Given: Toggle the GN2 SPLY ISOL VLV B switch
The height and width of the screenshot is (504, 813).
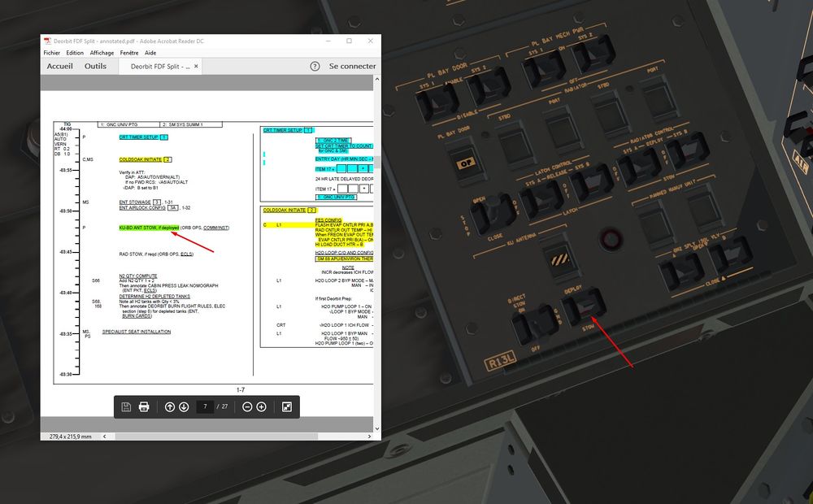Looking at the screenshot, I should (731, 254).
